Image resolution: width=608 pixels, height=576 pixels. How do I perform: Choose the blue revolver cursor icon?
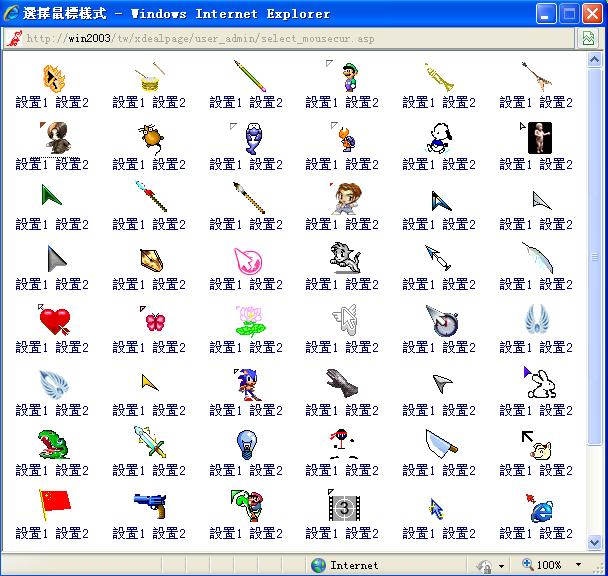point(150,506)
